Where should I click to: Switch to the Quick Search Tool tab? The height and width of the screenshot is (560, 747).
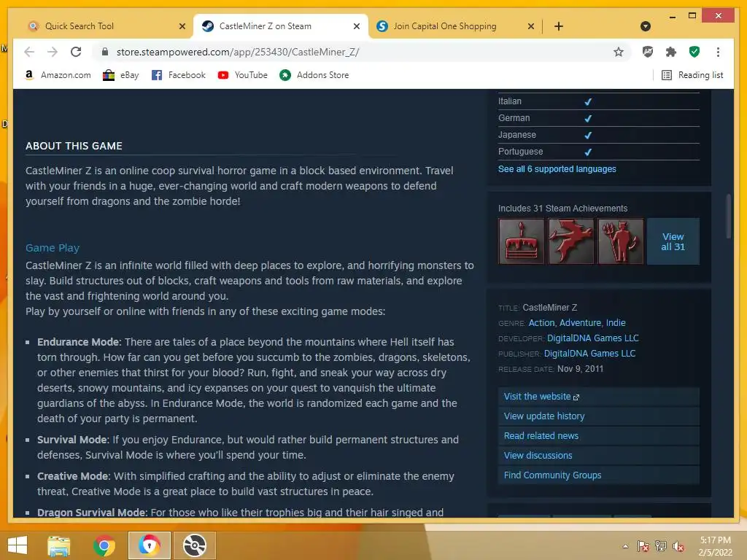(x=106, y=26)
